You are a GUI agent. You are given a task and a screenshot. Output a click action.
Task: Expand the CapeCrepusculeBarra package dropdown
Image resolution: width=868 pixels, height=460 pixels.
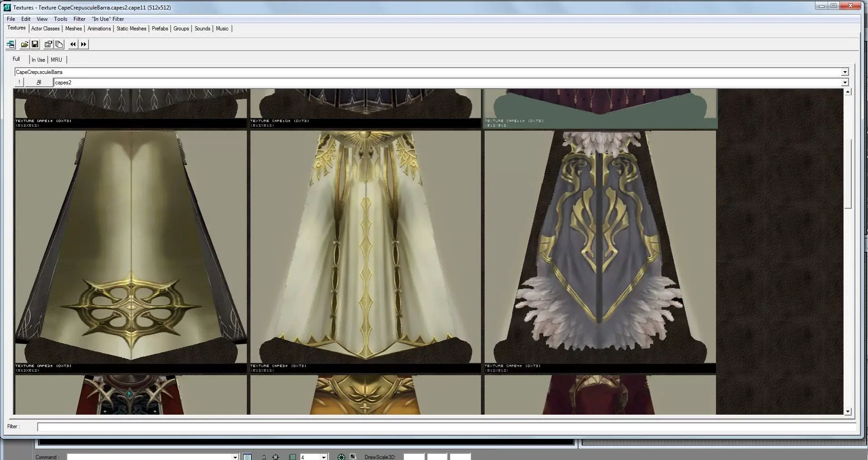click(x=845, y=72)
